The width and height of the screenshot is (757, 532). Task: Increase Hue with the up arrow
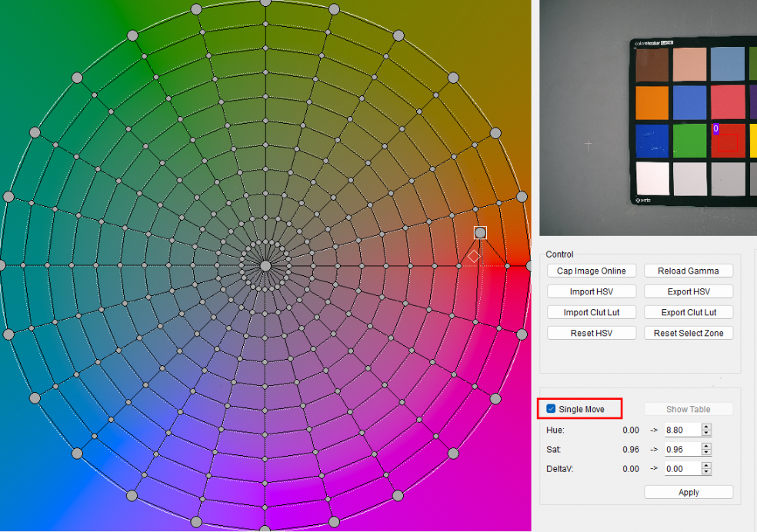706,427
